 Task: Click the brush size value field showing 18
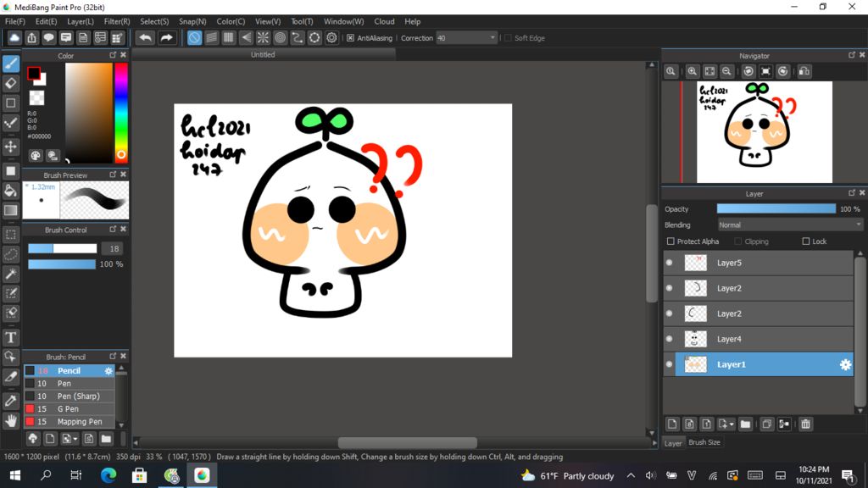pos(114,249)
